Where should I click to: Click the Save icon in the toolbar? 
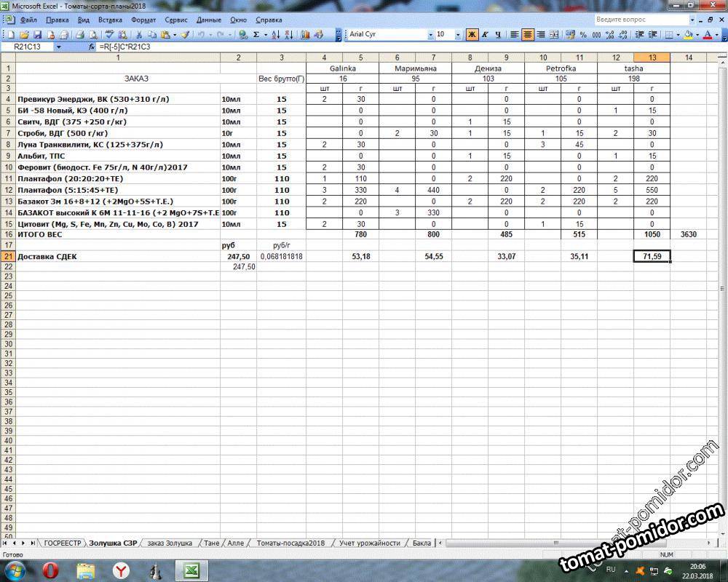click(38, 34)
